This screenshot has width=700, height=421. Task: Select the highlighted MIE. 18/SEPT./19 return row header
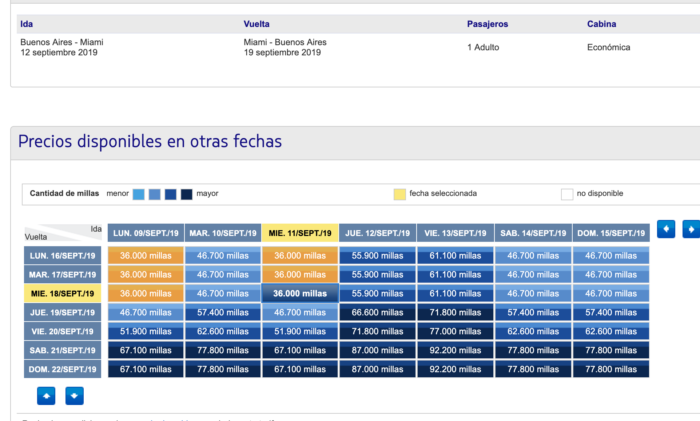click(x=62, y=293)
